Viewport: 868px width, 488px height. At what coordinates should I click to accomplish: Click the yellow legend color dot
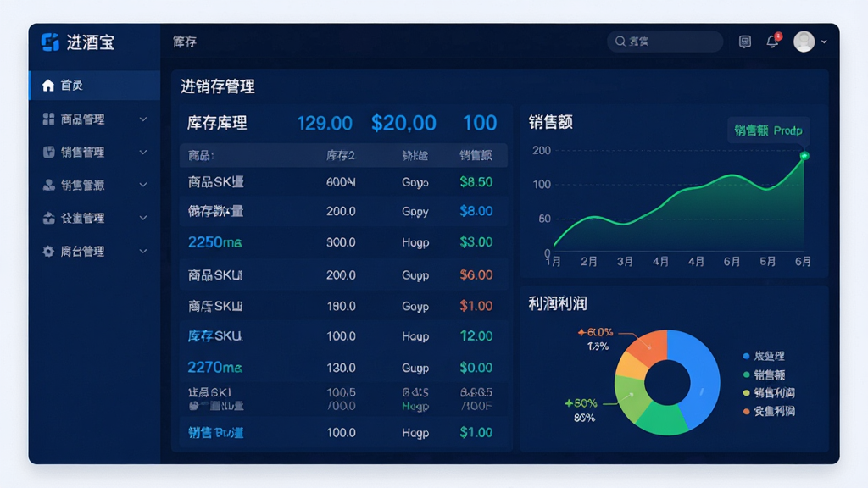pyautogui.click(x=746, y=393)
